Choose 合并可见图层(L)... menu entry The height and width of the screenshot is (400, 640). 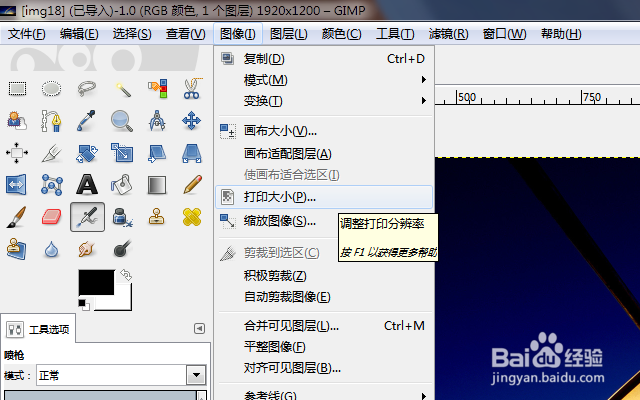(x=324, y=326)
